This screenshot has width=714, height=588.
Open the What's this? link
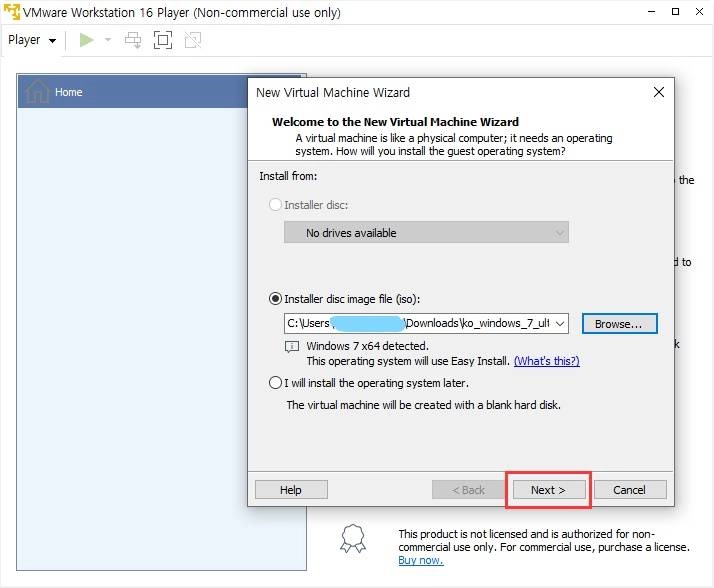[546, 361]
